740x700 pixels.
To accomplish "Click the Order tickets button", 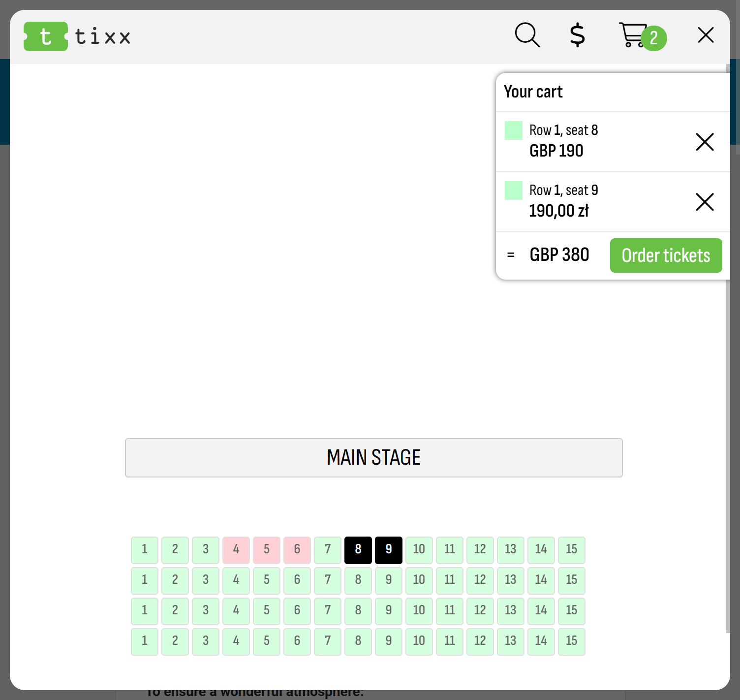I will (666, 255).
